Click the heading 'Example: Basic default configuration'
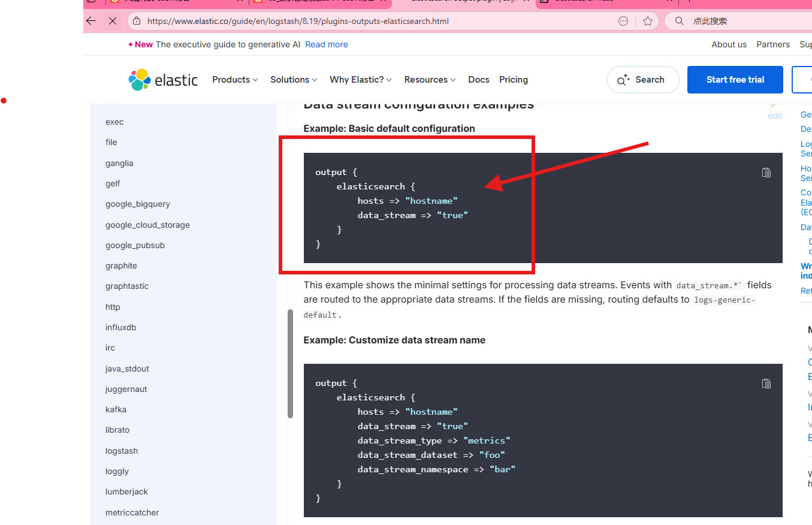This screenshot has width=812, height=525. coord(389,128)
